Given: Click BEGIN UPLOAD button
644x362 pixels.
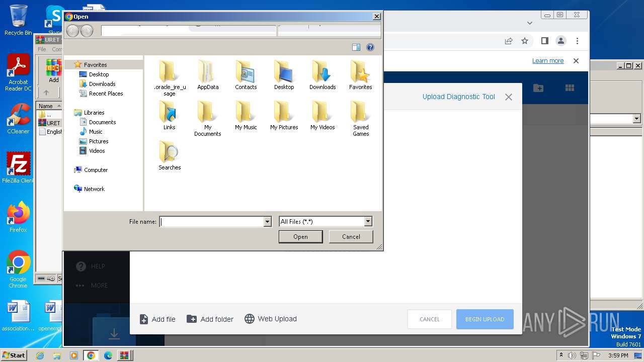Looking at the screenshot, I should tap(485, 319).
